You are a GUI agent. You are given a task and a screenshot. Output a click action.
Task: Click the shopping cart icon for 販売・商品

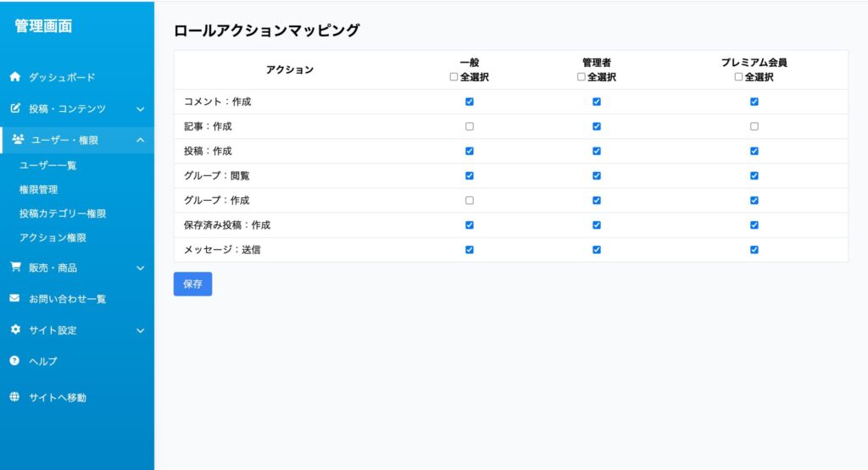[x=15, y=267]
